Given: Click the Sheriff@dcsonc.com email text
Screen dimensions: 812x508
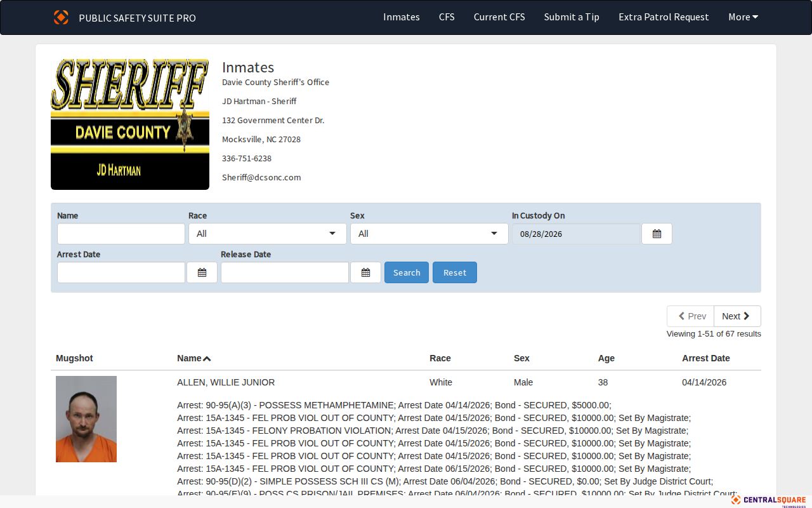Looking at the screenshot, I should tap(261, 177).
